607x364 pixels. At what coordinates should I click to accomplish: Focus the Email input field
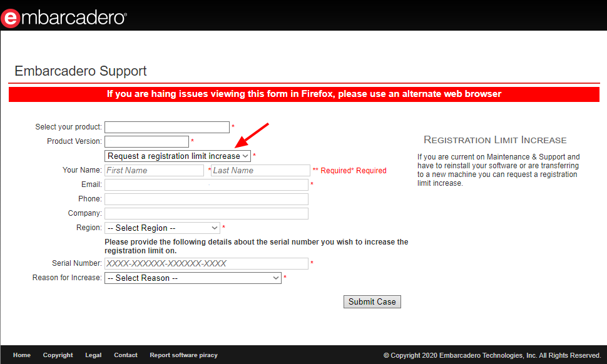tap(206, 185)
